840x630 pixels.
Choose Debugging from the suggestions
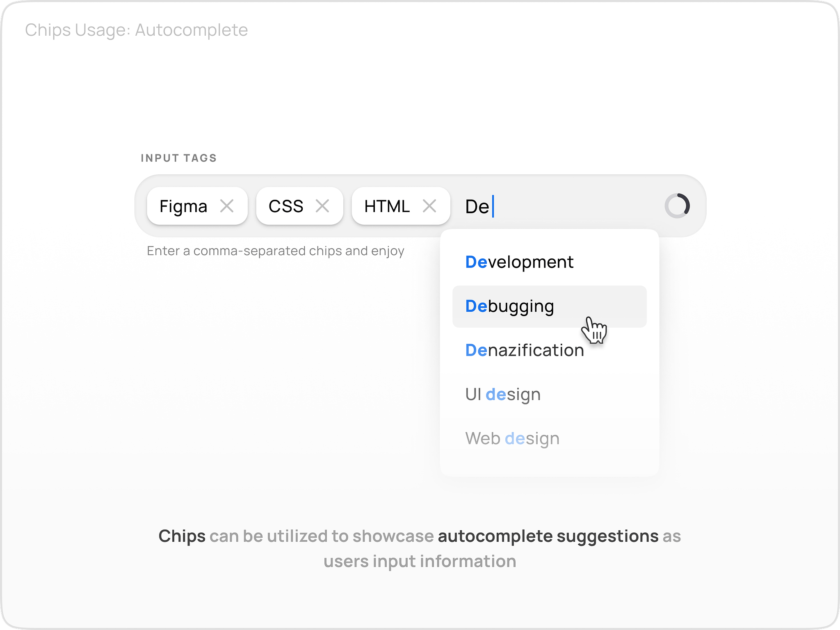[x=509, y=306]
